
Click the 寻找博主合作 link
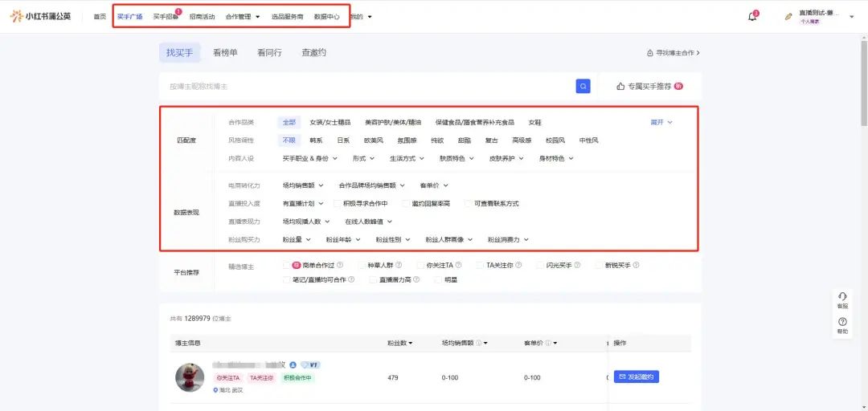pos(674,53)
